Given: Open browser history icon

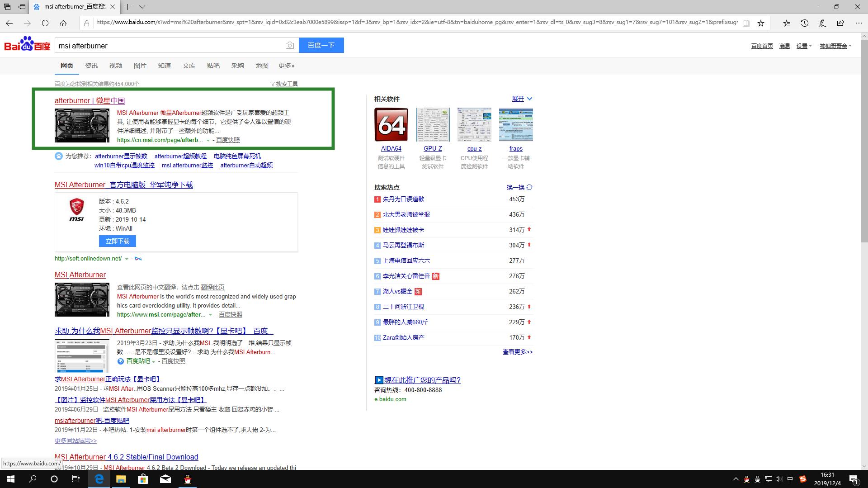Looking at the screenshot, I should (804, 23).
